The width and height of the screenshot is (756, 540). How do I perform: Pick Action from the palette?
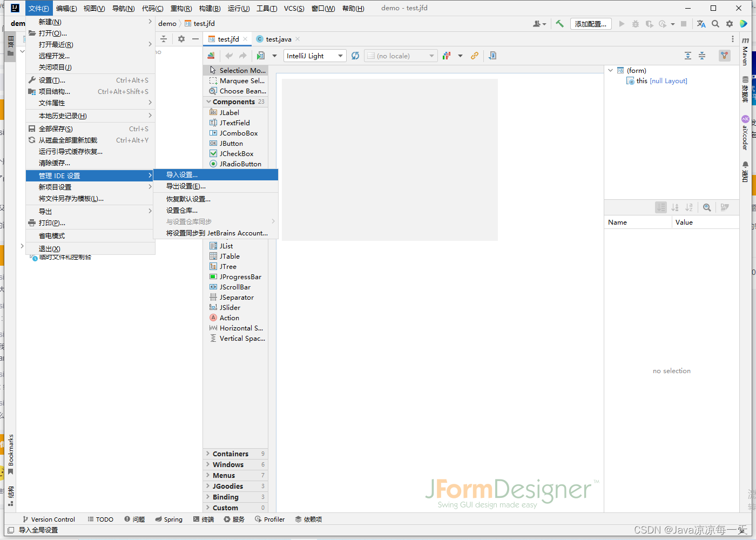236,318
